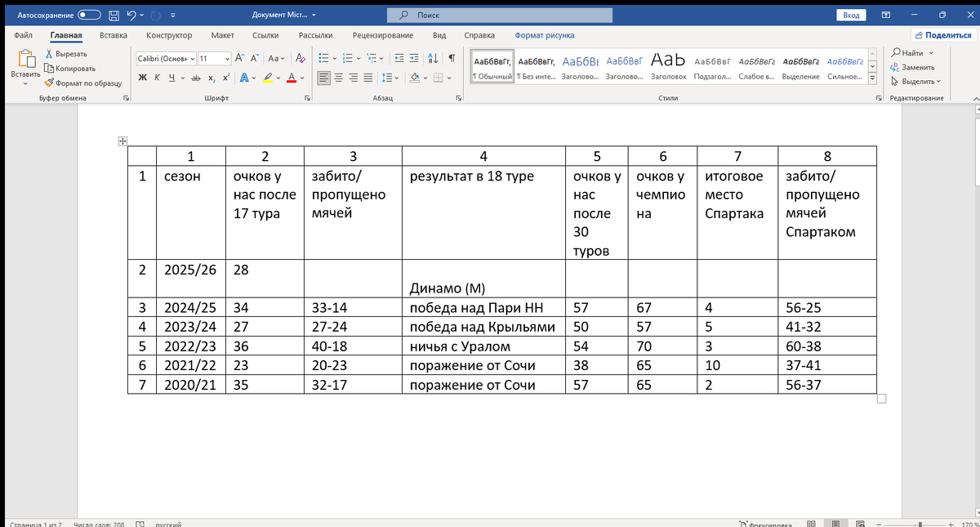Screen dimensions: 980x527
Task: Apply subscript x₂ formatting
Action: (x=211, y=78)
